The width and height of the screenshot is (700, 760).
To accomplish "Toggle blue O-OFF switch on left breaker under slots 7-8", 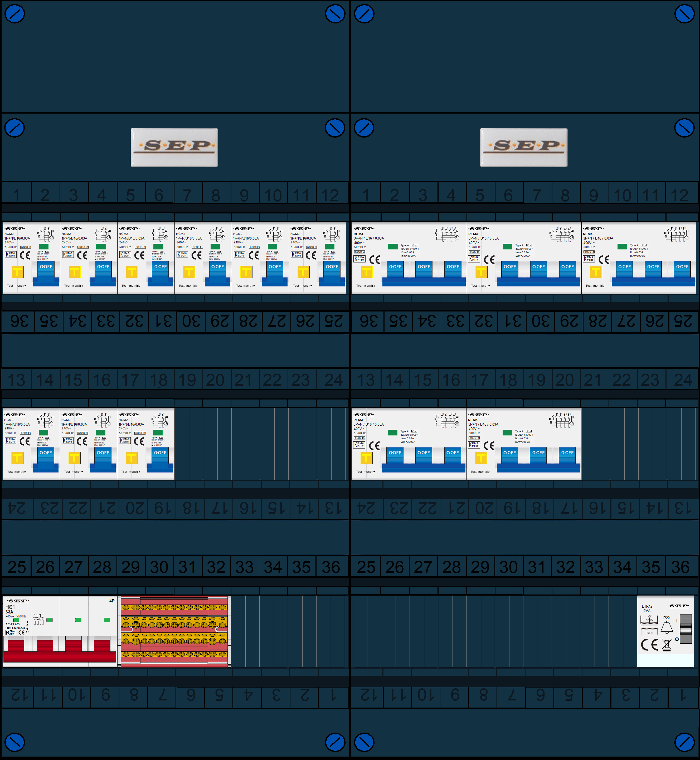I will pos(218,273).
